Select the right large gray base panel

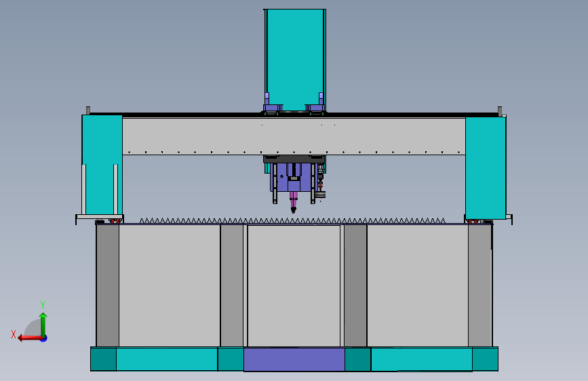pyautogui.click(x=417, y=285)
